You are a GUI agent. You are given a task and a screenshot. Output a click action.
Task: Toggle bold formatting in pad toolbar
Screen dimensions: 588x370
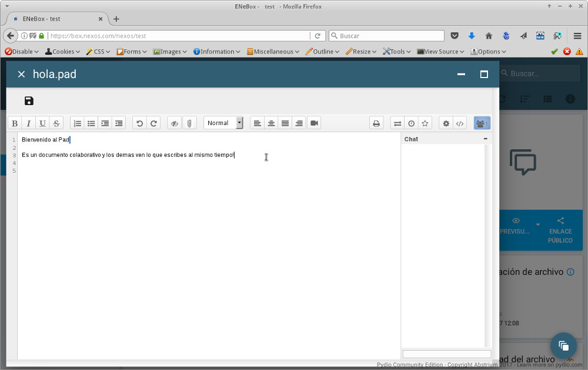pyautogui.click(x=15, y=123)
